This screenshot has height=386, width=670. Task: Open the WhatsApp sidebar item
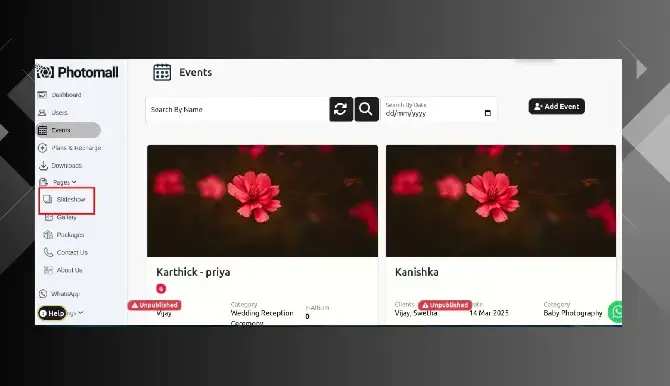(x=59, y=294)
